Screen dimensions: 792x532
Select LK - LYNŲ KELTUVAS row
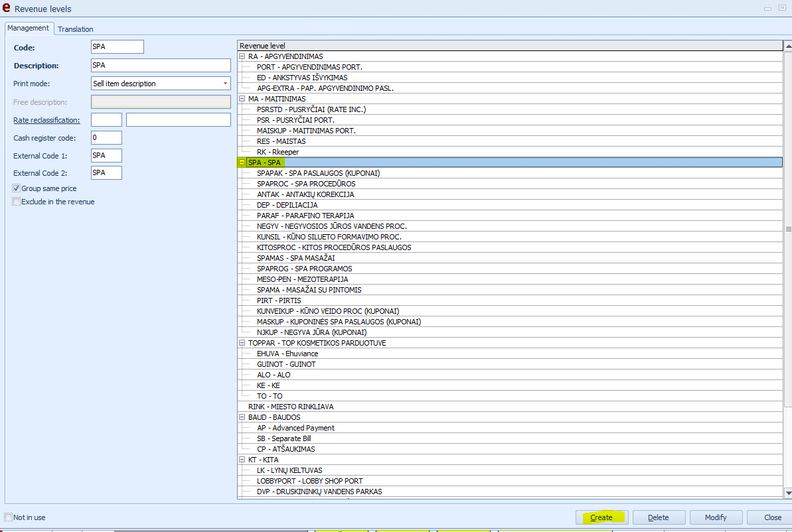point(510,470)
